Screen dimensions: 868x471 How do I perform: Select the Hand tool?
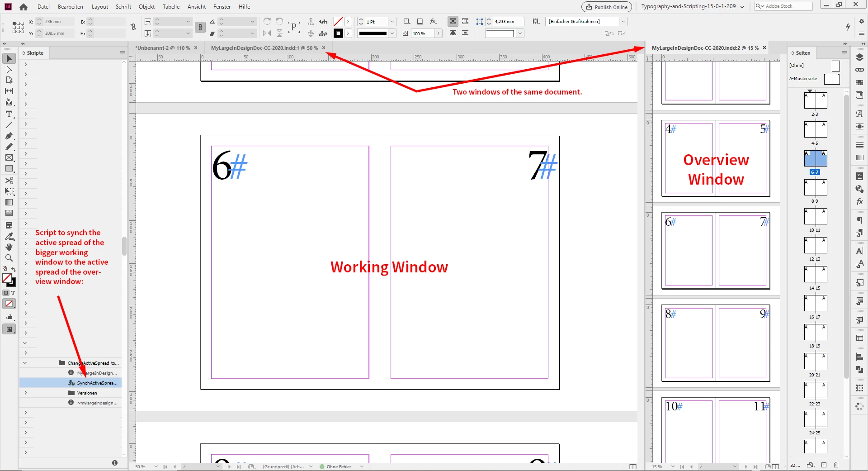point(9,247)
